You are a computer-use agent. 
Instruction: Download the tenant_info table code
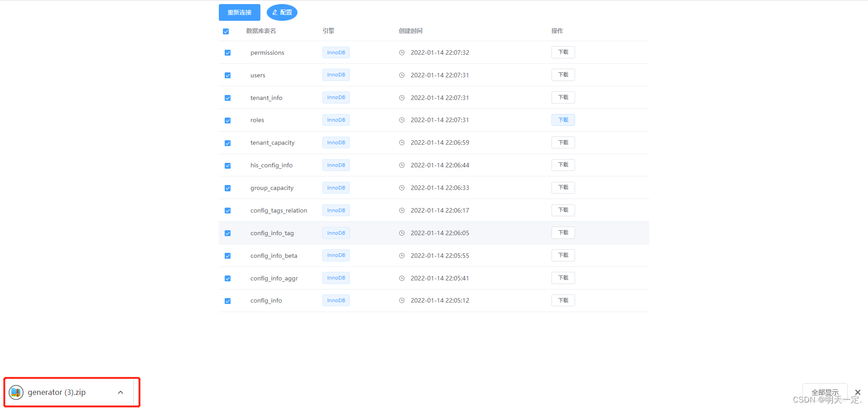point(563,97)
